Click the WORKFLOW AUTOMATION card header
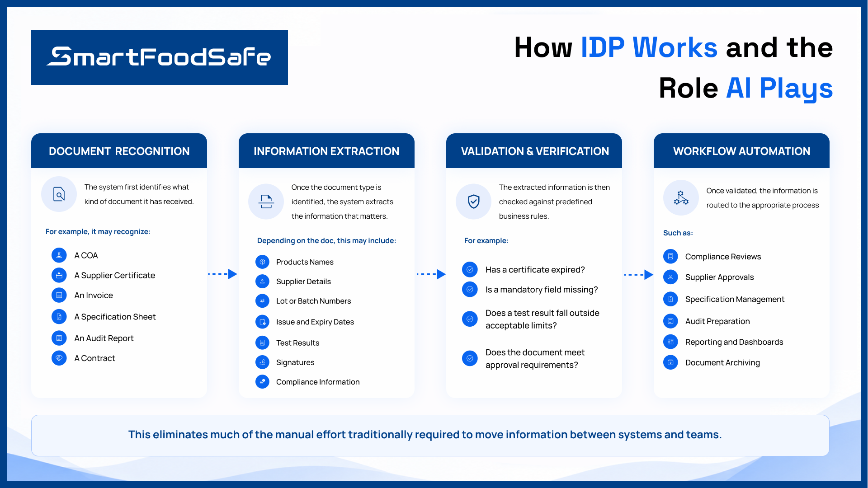 [x=741, y=151]
